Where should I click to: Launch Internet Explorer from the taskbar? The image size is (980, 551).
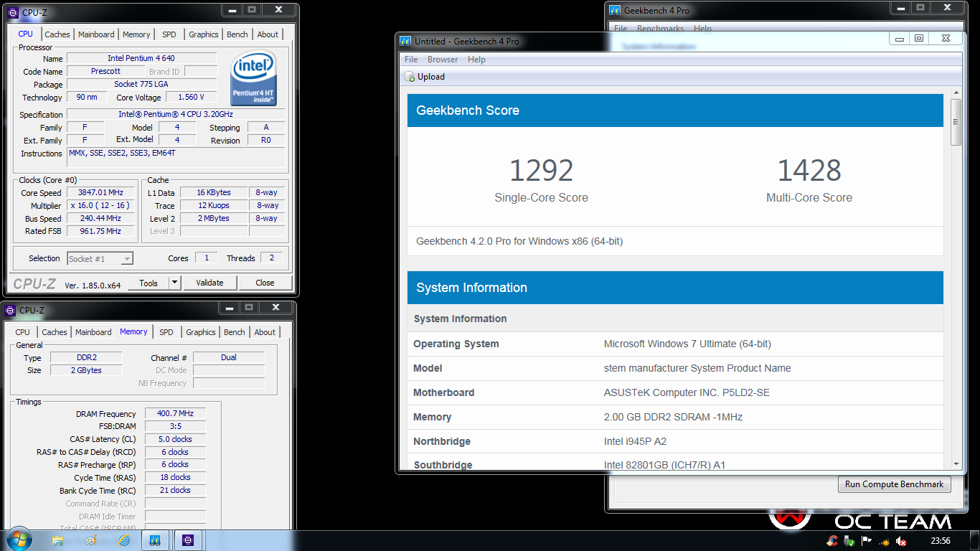[x=124, y=541]
